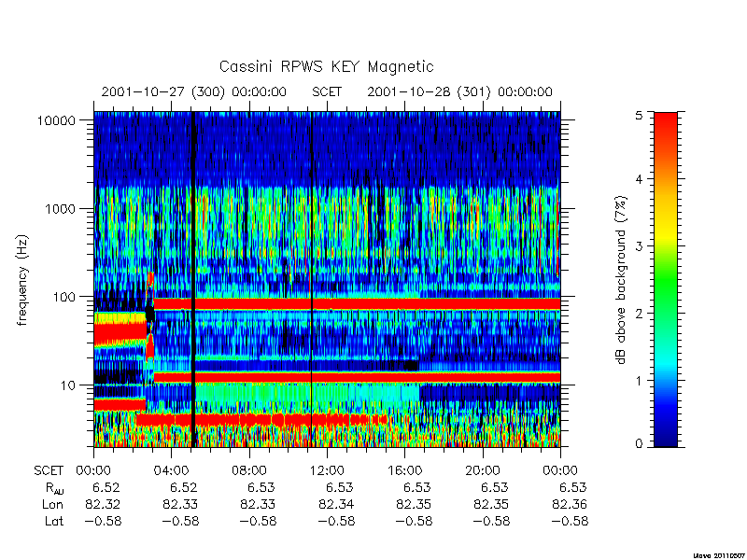Click the start date label 2001-10-27 (300)
The width and height of the screenshot is (747, 560).
[x=162, y=91]
